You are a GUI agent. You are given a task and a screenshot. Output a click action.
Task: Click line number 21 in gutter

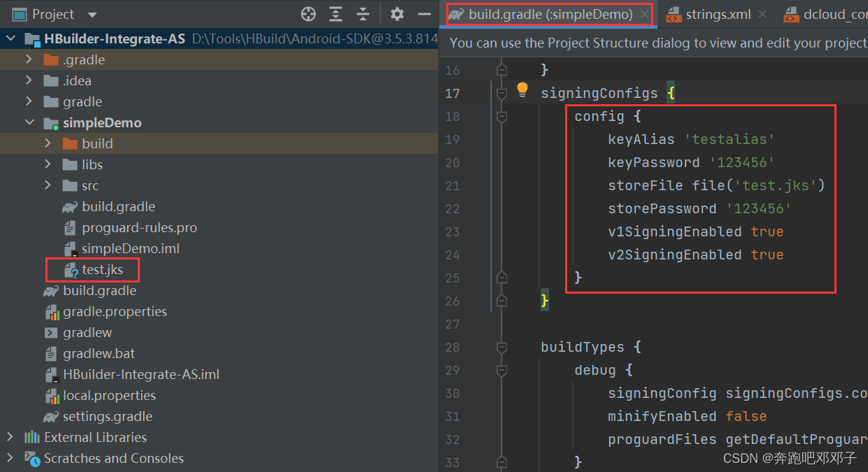click(x=453, y=185)
